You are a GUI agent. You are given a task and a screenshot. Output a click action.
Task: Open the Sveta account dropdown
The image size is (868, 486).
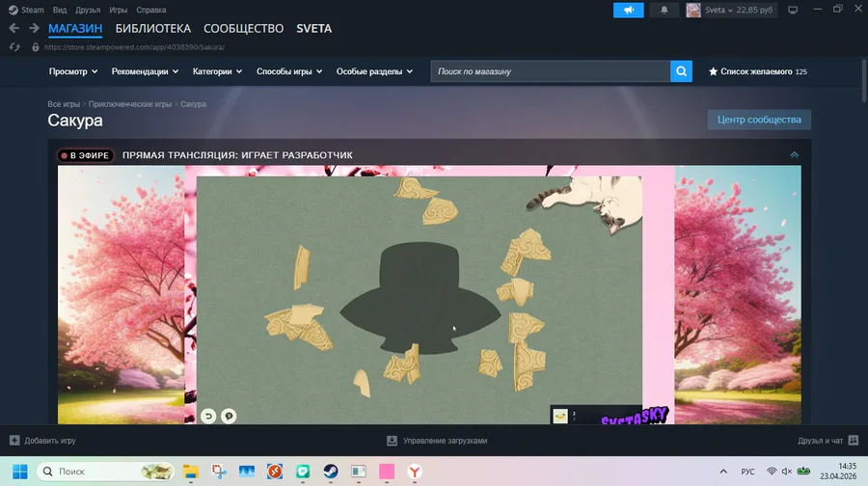[731, 10]
